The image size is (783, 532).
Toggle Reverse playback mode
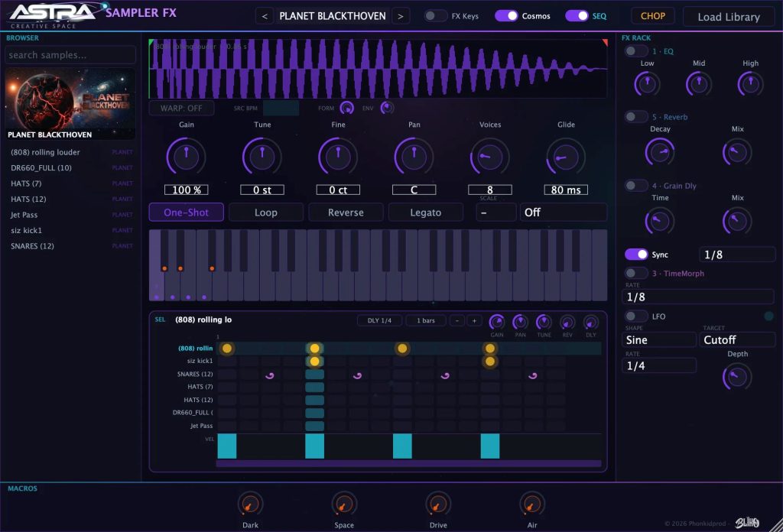346,212
